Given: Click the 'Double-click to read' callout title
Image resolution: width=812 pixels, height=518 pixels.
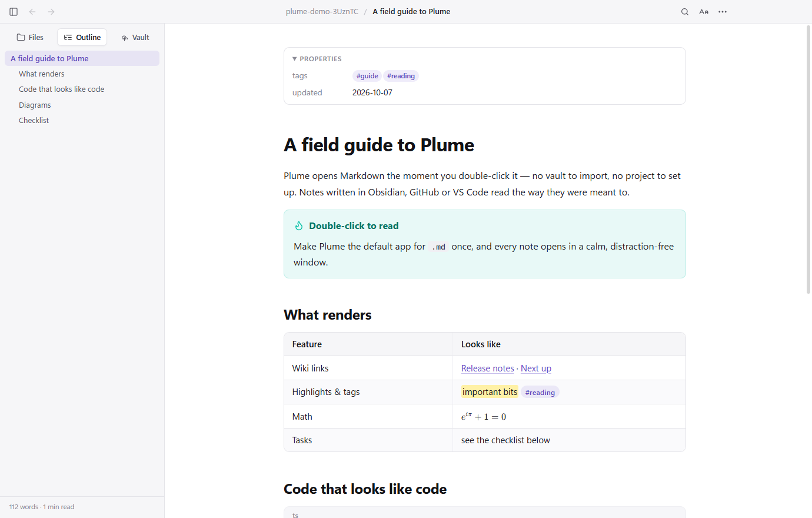Looking at the screenshot, I should [x=354, y=226].
